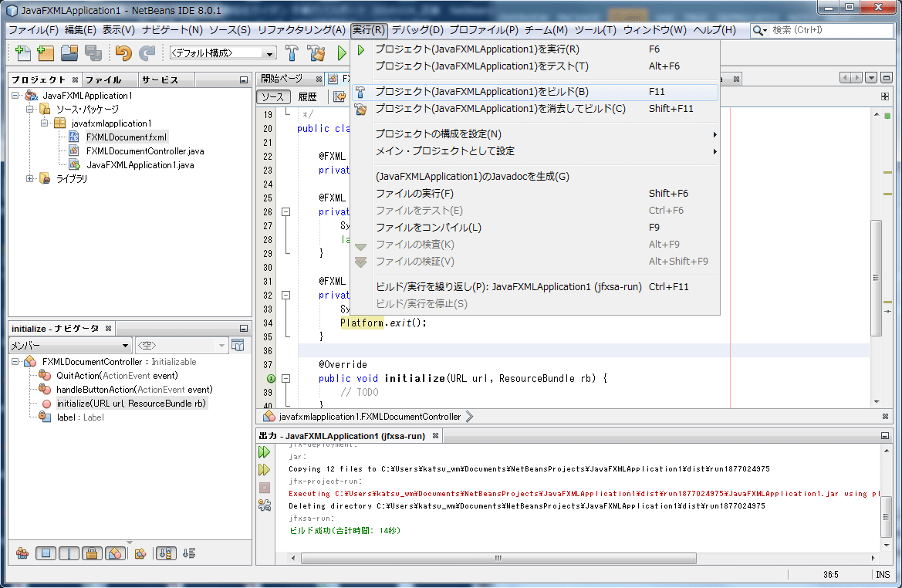Switch the editor to 履歴 view
Screen dimensions: 902x588
coord(308,96)
